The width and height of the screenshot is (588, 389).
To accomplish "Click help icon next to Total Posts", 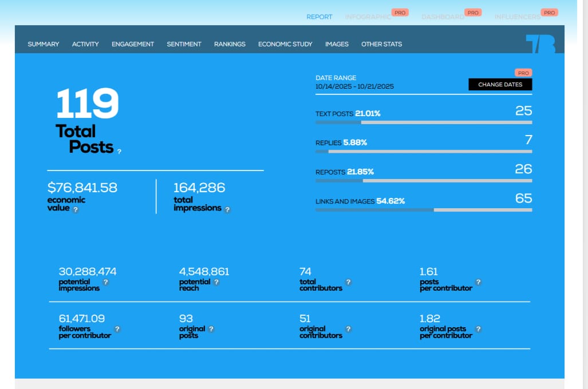I will (x=119, y=152).
